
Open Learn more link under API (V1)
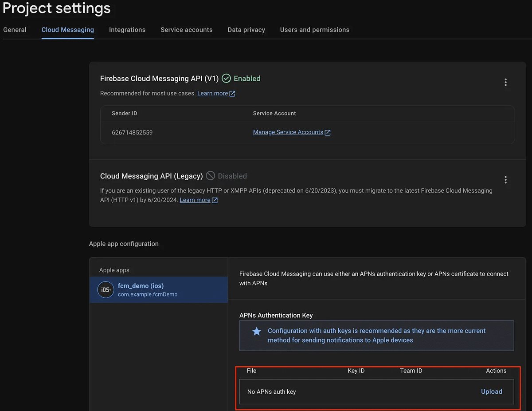click(212, 93)
